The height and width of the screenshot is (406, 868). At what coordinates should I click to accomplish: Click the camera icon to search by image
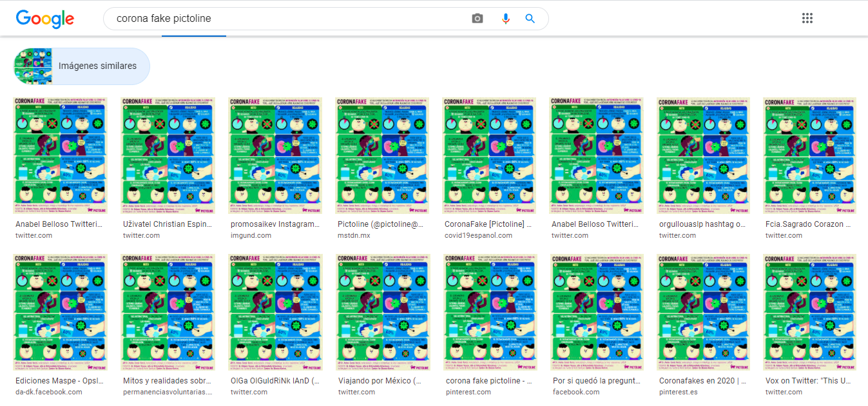click(x=477, y=18)
